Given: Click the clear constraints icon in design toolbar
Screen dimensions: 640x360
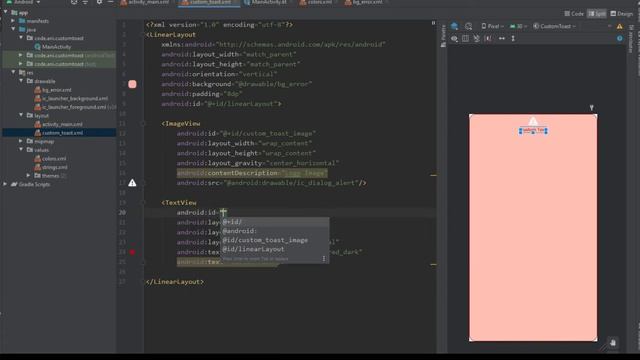Looking at the screenshot, I should (x=476, y=38).
